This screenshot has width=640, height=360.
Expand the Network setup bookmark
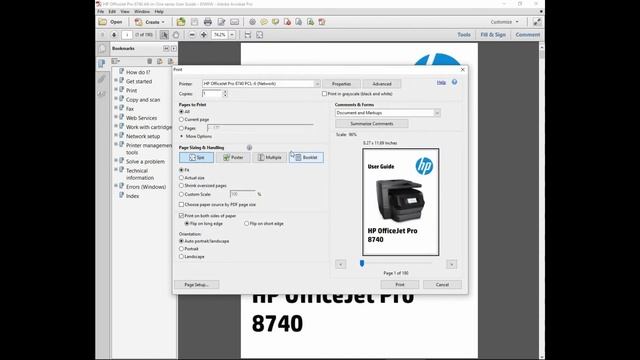pyautogui.click(x=116, y=135)
